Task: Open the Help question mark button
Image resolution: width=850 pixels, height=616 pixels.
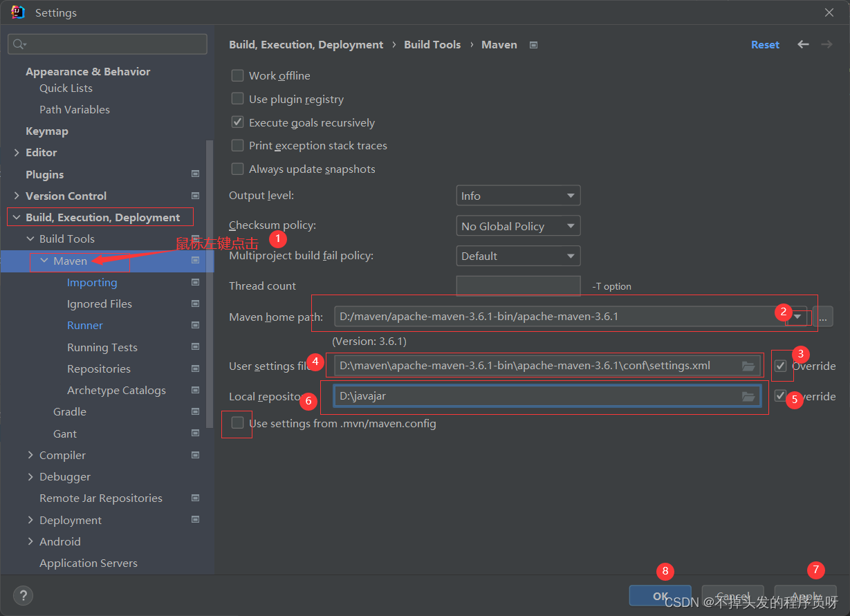Action: [x=23, y=595]
